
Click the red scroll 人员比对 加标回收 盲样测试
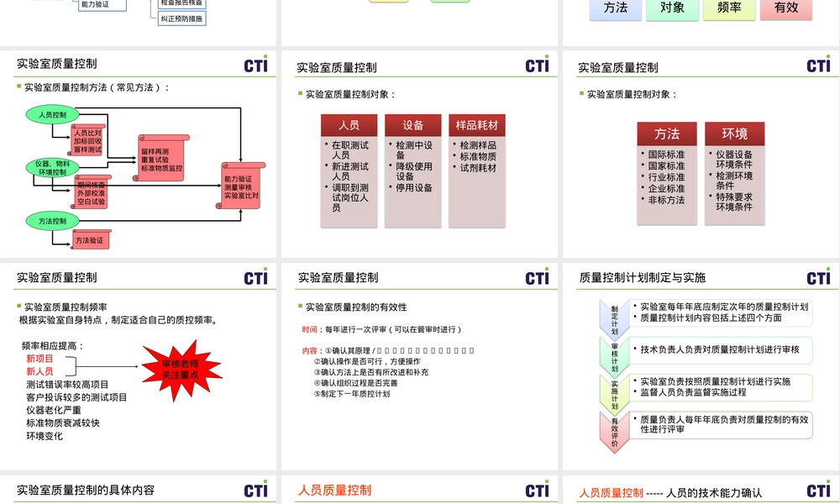point(88,140)
